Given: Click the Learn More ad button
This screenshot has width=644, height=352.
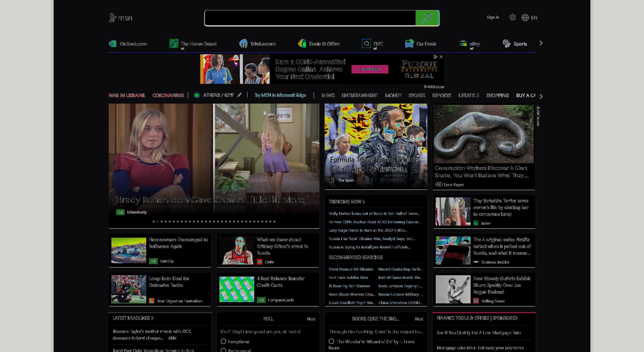Looking at the screenshot, I should point(370,69).
